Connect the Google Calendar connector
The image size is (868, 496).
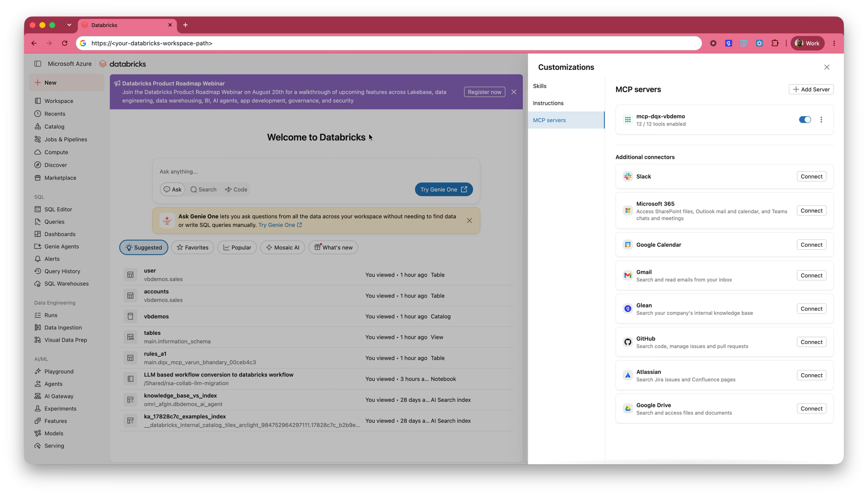click(811, 245)
